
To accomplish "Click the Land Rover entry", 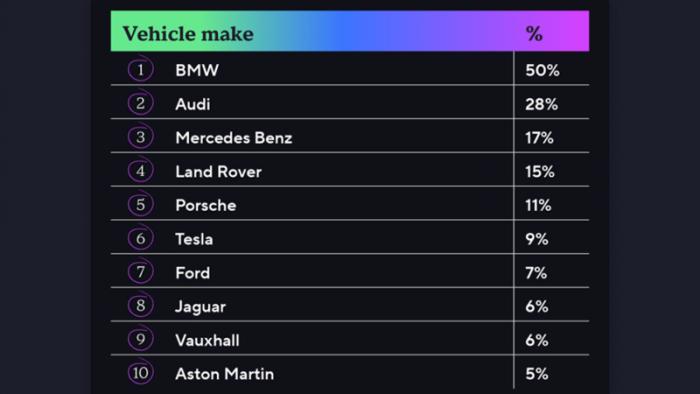I will (x=218, y=172).
